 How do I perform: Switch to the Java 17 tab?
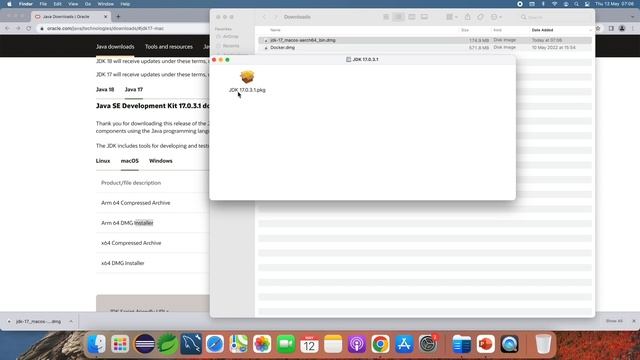(x=134, y=89)
